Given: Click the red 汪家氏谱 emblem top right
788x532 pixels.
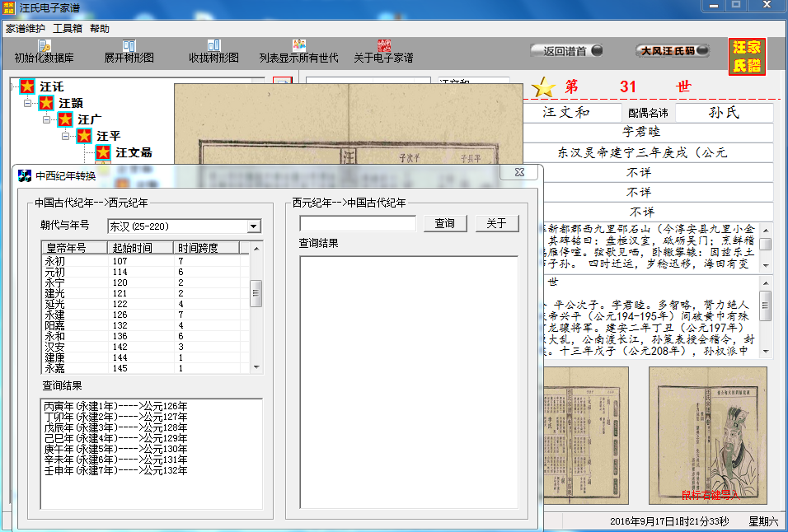Looking at the screenshot, I should [748, 55].
